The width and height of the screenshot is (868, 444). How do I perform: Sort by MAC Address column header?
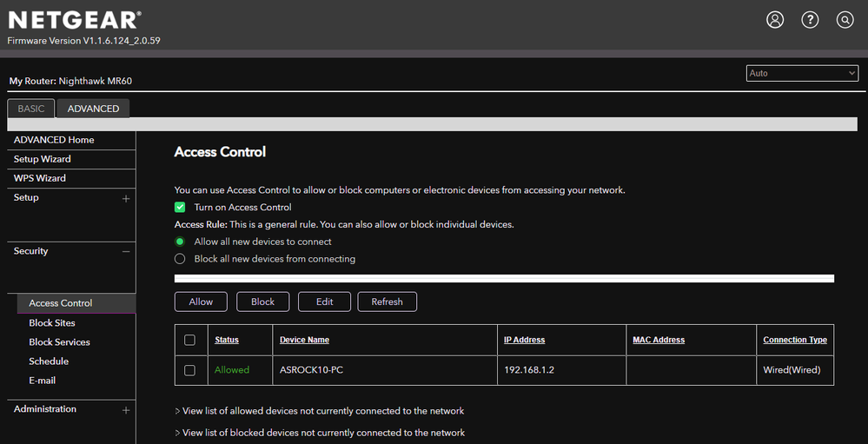point(659,340)
